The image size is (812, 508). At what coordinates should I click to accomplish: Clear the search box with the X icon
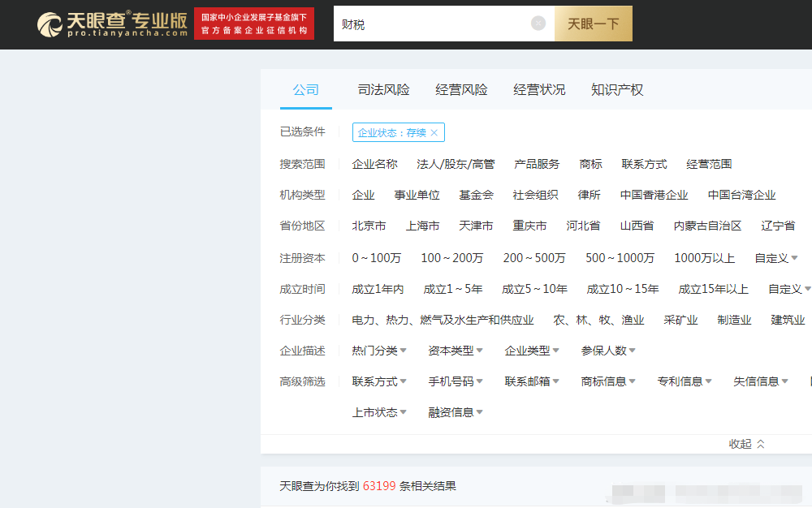(x=538, y=24)
